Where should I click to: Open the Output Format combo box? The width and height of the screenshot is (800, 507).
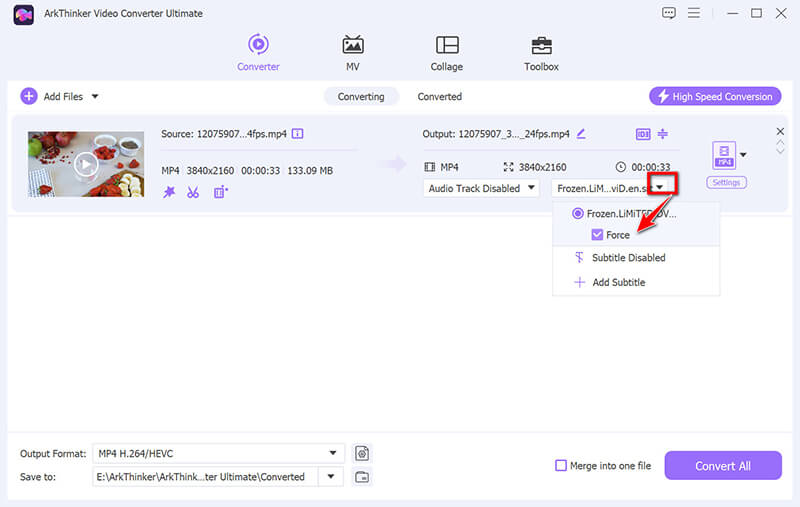click(218, 453)
